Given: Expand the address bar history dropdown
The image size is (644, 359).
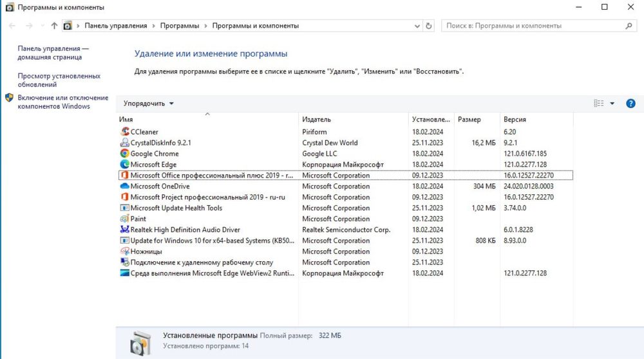Looking at the screenshot, I should coord(417,26).
